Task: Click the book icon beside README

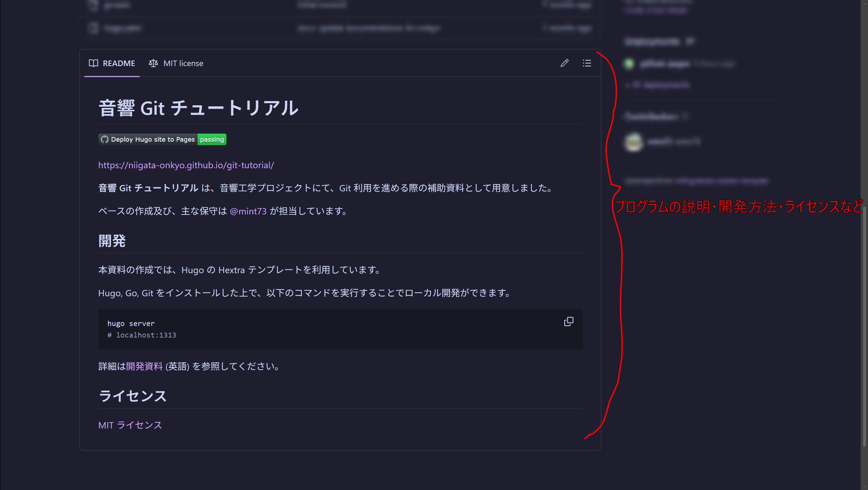Action: tap(93, 63)
